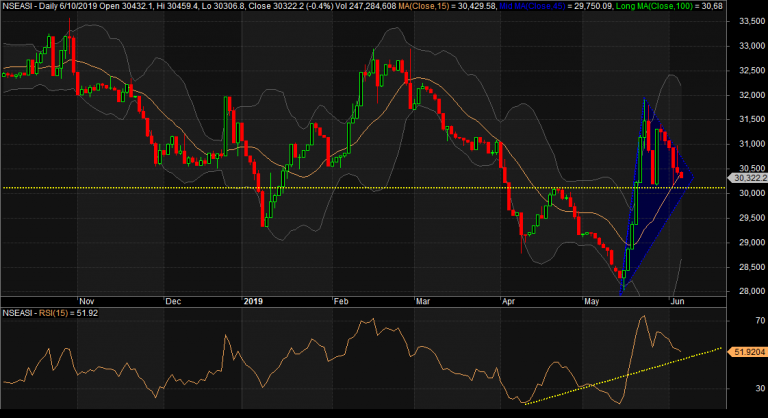Viewport: 768px width, 418px height.
Task: Click the 51.9204 RSI value marker
Action: pyautogui.click(x=748, y=352)
